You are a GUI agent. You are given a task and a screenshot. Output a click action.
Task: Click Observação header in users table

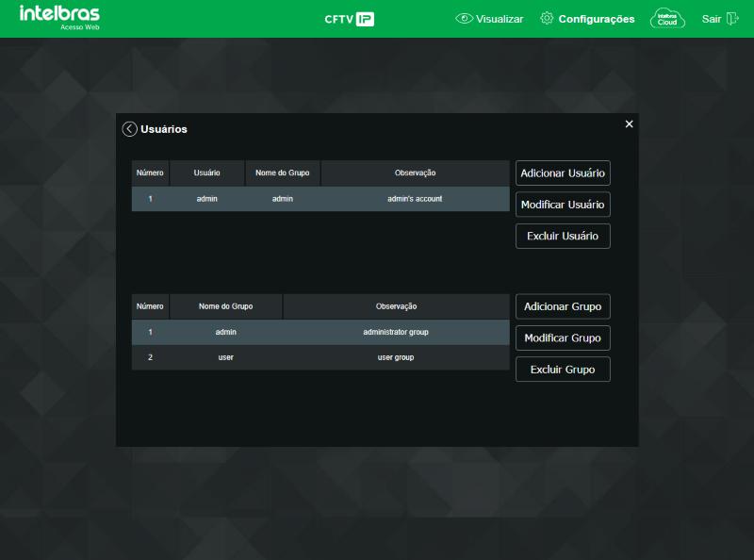pos(415,173)
